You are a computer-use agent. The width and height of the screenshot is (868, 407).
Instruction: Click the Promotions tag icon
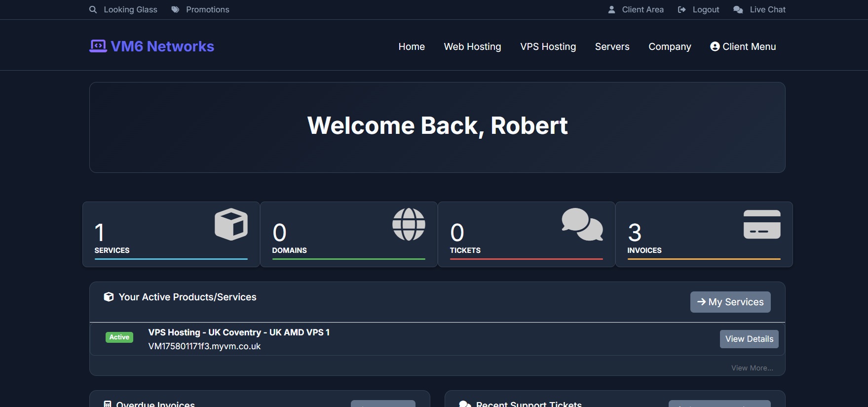coord(175,9)
